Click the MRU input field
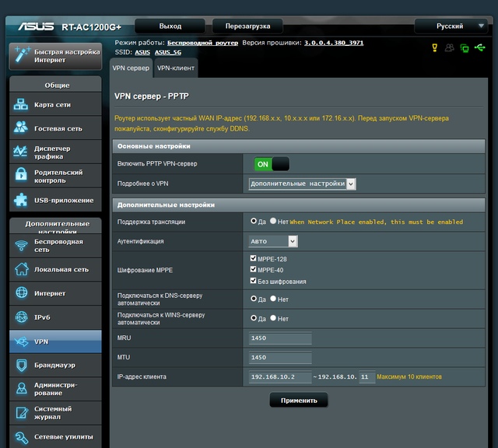The image size is (498, 448). click(x=280, y=338)
